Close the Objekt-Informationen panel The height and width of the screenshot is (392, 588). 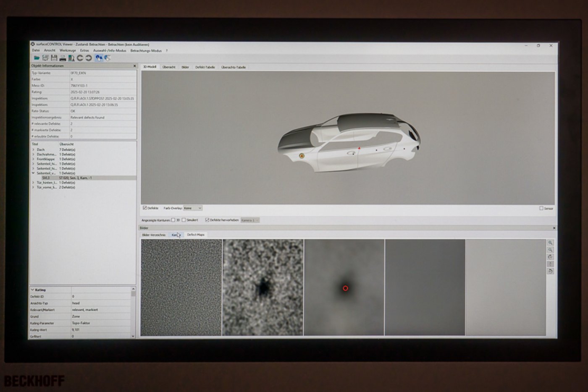tap(135, 66)
